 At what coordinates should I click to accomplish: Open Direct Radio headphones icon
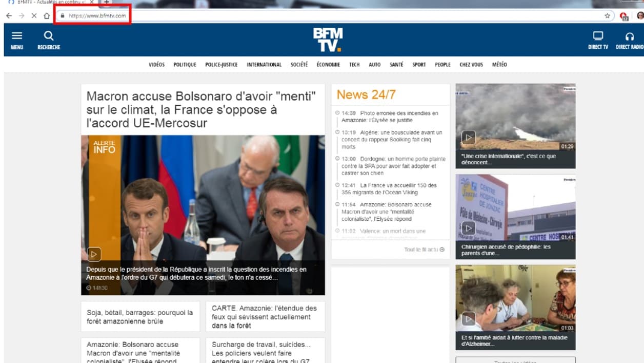(630, 36)
